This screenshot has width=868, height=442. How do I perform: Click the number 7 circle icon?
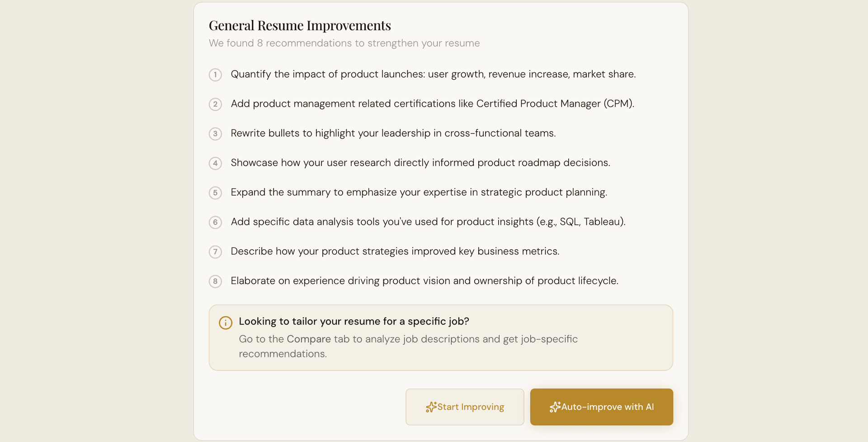pyautogui.click(x=215, y=252)
